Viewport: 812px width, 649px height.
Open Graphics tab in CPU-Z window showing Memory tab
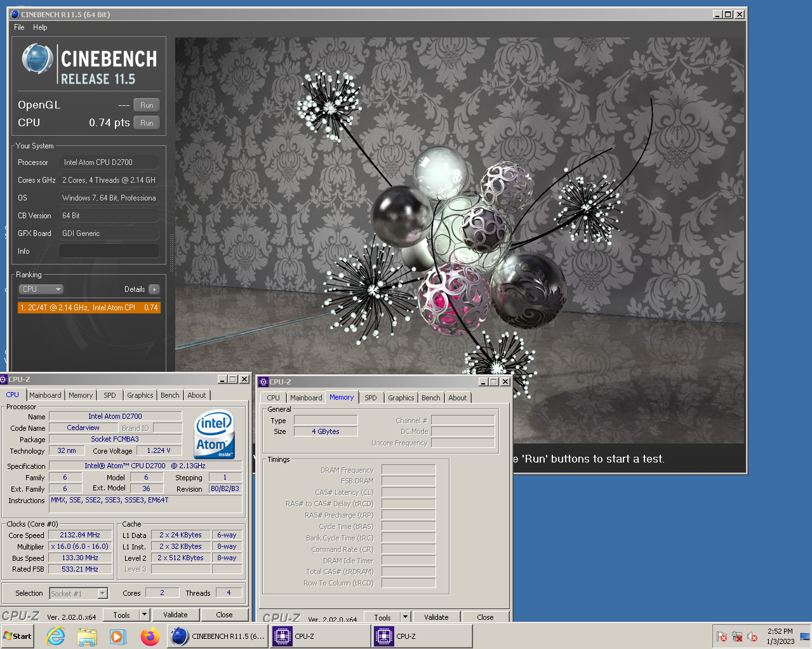point(401,398)
